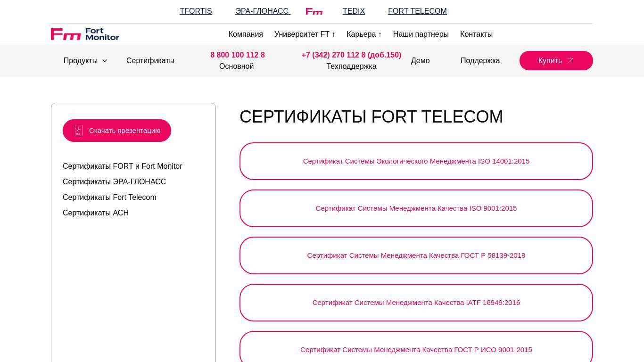Open the FORT TELECOM brand link
The width and height of the screenshot is (644, 362).
417,11
